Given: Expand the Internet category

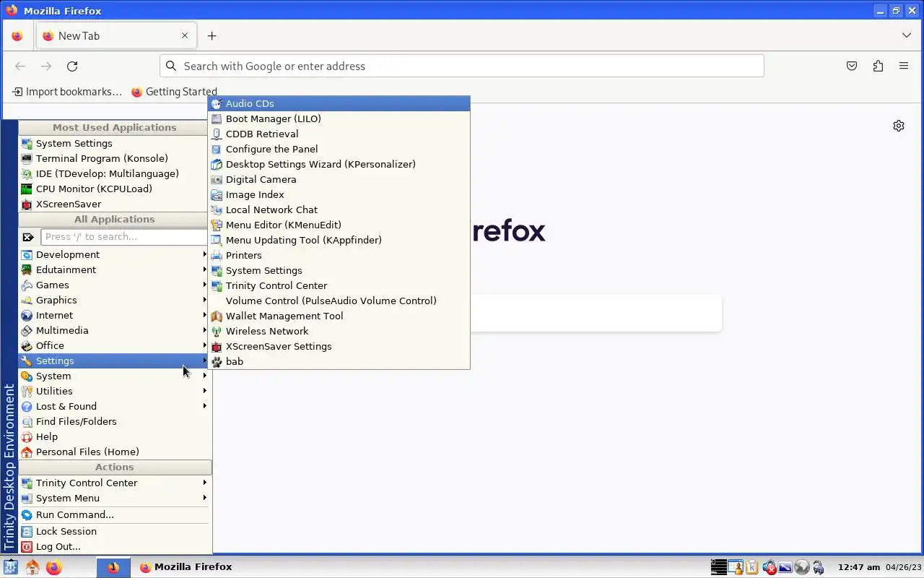Looking at the screenshot, I should [x=115, y=315].
